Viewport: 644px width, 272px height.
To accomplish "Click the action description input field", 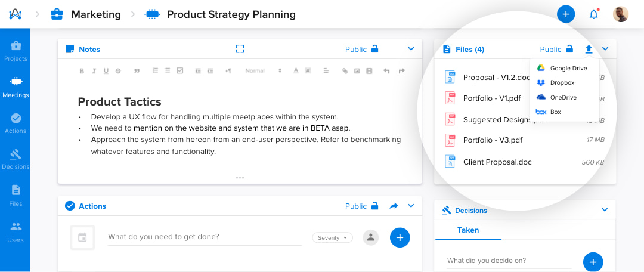I will click(x=205, y=237).
